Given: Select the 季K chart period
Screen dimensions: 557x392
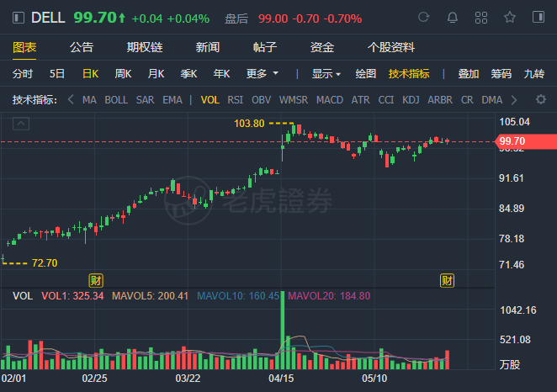Looking at the screenshot, I should 189,74.
